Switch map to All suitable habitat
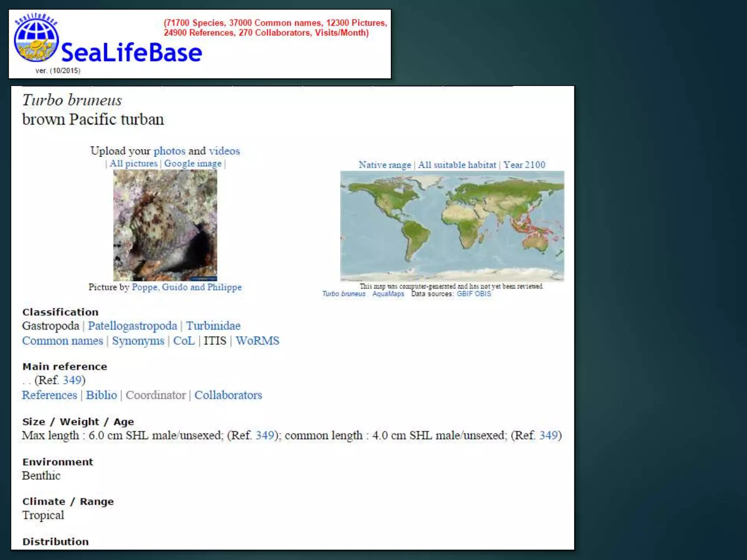Viewport: 747px width, 560px height. [457, 165]
